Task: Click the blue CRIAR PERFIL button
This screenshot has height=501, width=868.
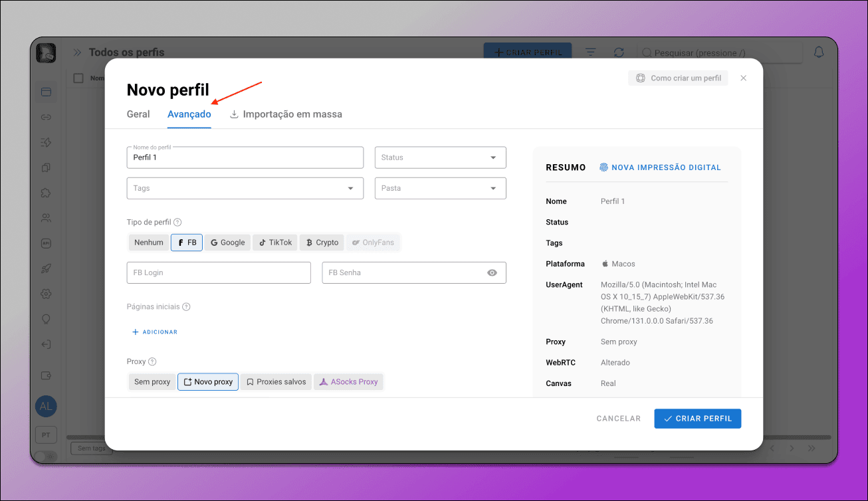Action: [x=698, y=419]
